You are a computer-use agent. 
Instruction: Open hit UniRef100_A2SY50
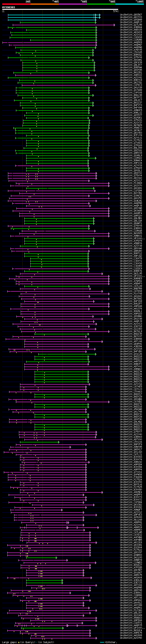(131, 638)
